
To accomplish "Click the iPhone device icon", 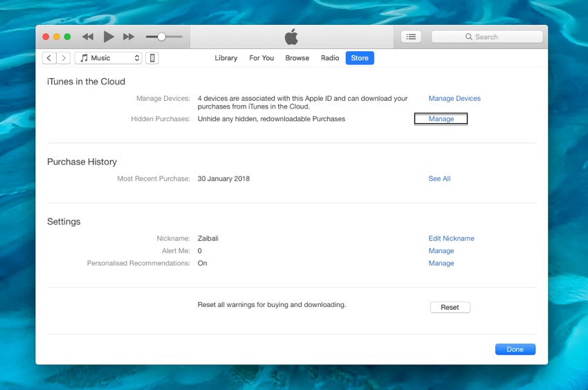I will pos(152,58).
